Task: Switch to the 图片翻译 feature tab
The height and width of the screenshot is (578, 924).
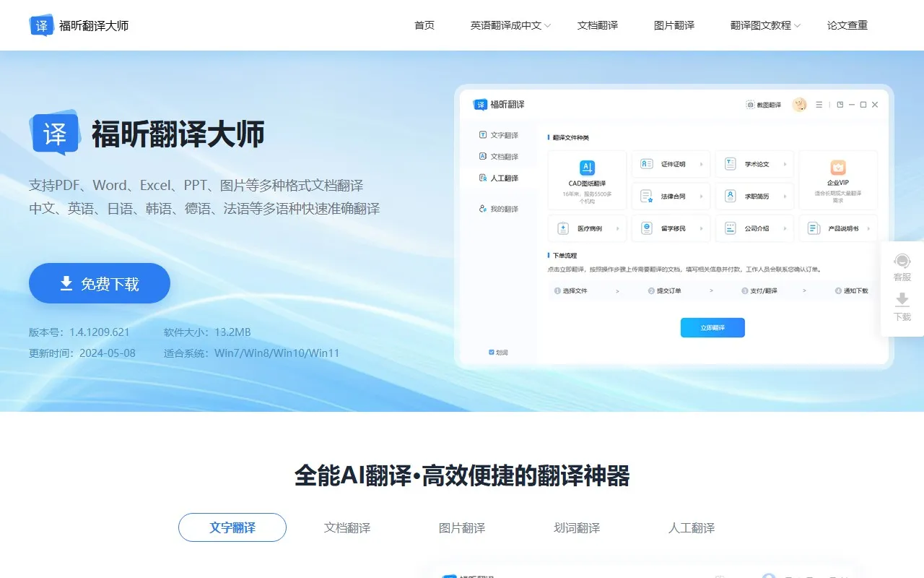Action: 461,527
